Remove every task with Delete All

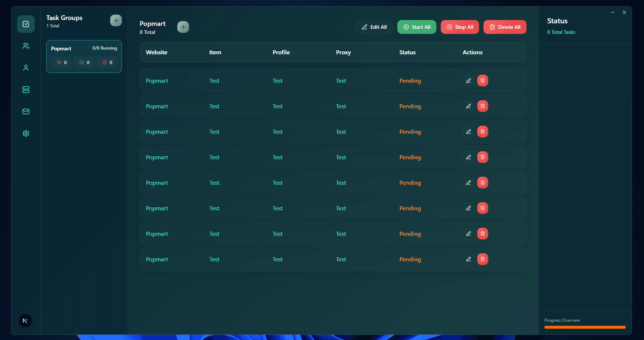(x=505, y=27)
